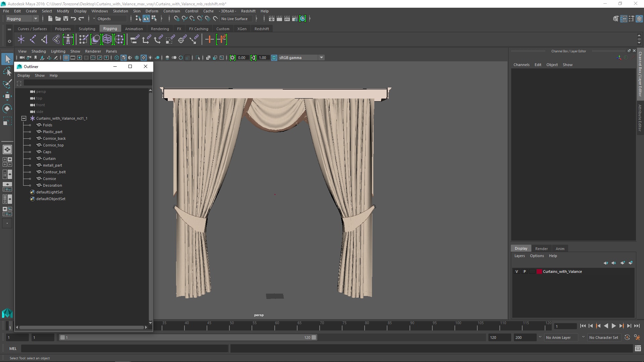644x362 pixels.
Task: Click the MEL command line input
Action: click(124, 349)
